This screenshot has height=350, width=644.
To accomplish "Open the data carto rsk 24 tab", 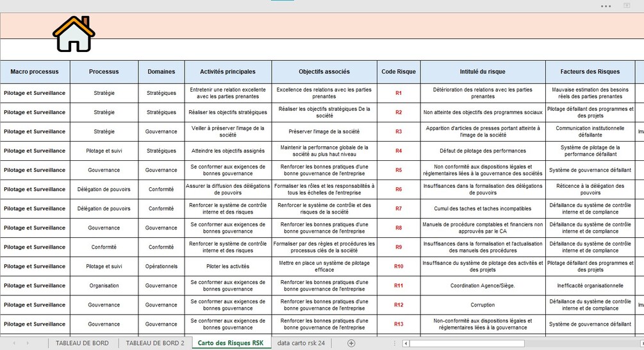I will pos(301,343).
